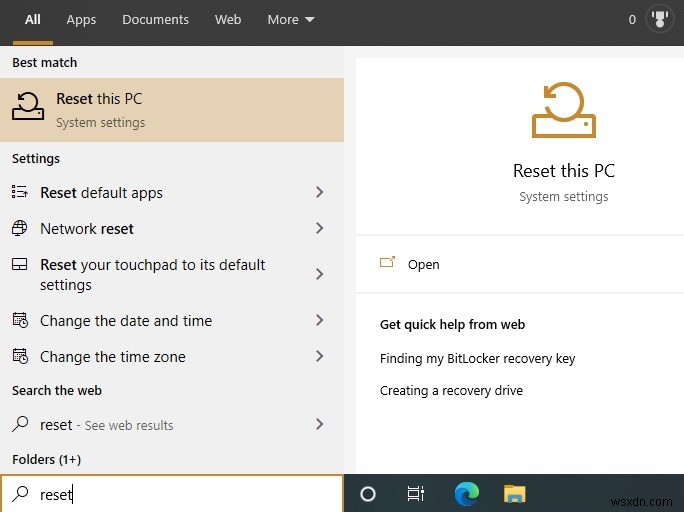Click the Reset this PC title in preview pane
The width and height of the screenshot is (684, 512).
pyautogui.click(x=564, y=171)
